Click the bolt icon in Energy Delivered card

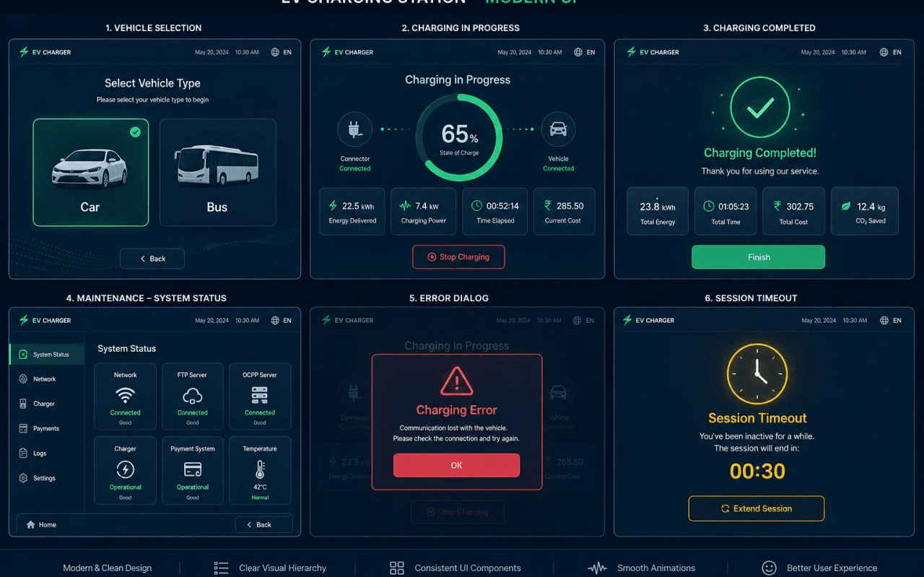(x=333, y=206)
